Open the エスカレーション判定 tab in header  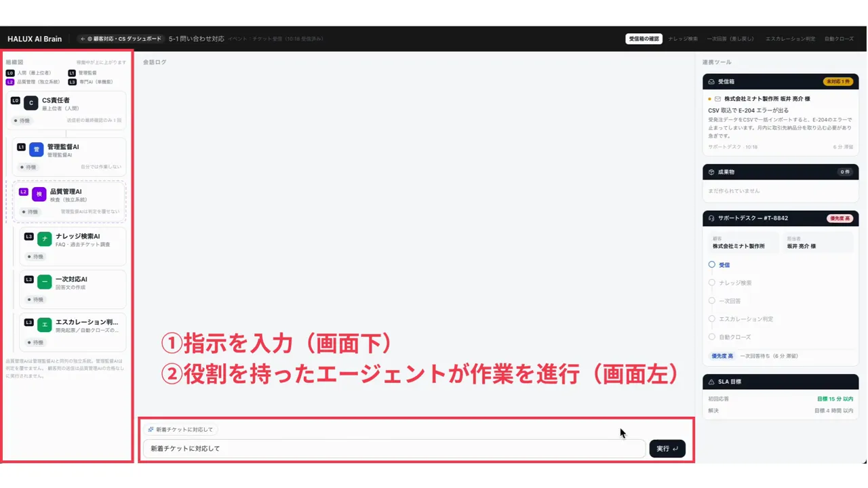point(790,39)
